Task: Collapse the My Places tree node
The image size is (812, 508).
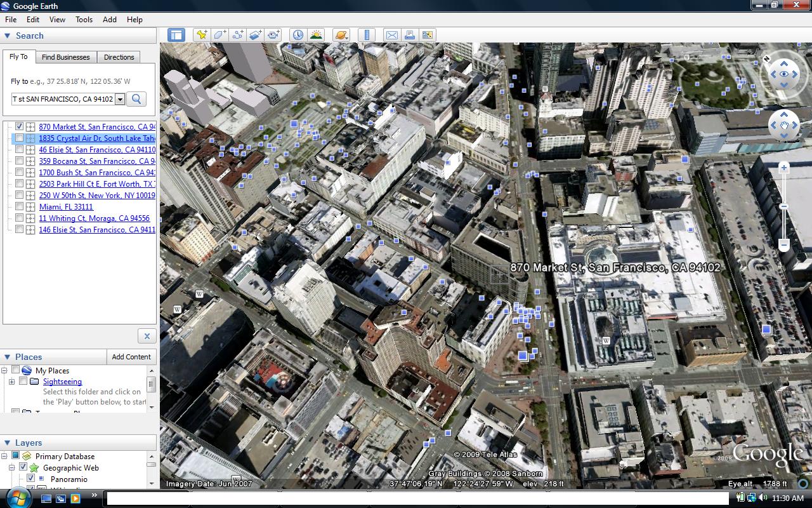Action: pos(4,370)
